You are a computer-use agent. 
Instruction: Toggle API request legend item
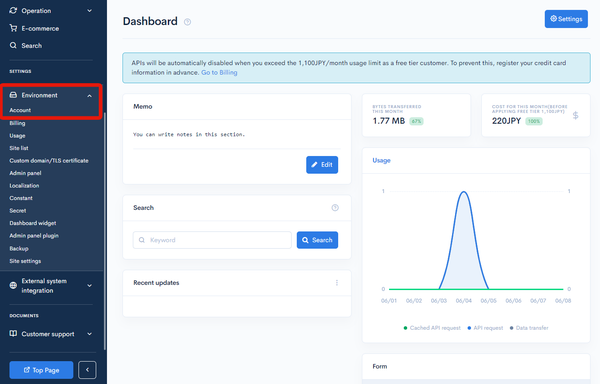tap(485, 328)
